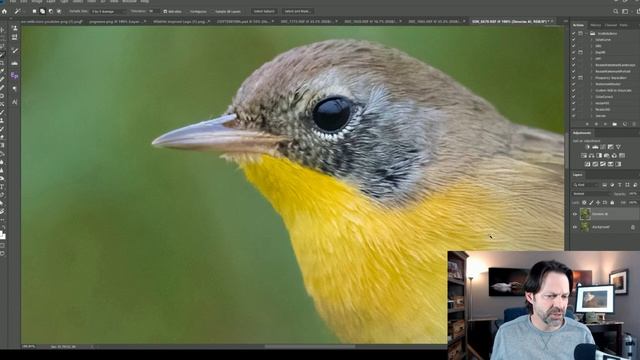Switch to the Actions panel tab
Image resolution: width=640 pixels, height=360 pixels.
[578, 25]
